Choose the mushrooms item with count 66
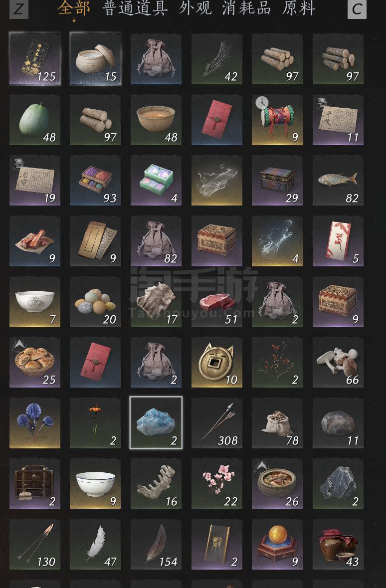The width and height of the screenshot is (386, 588). [x=338, y=362]
